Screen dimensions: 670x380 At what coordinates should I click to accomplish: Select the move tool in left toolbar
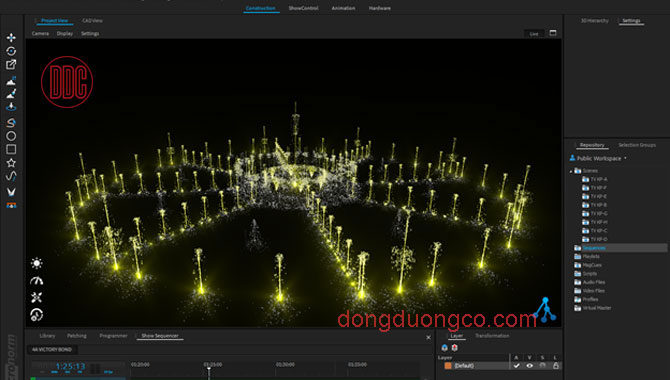pyautogui.click(x=11, y=38)
